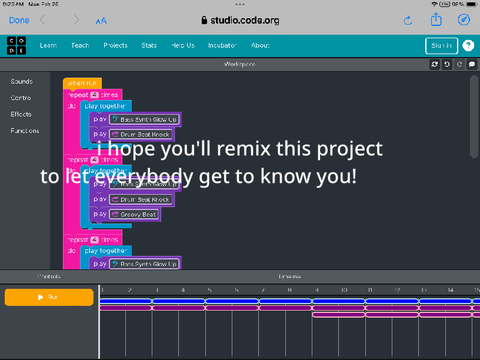The height and width of the screenshot is (360, 480).
Task: Click measure 5 on the timeline
Action: pos(209,290)
